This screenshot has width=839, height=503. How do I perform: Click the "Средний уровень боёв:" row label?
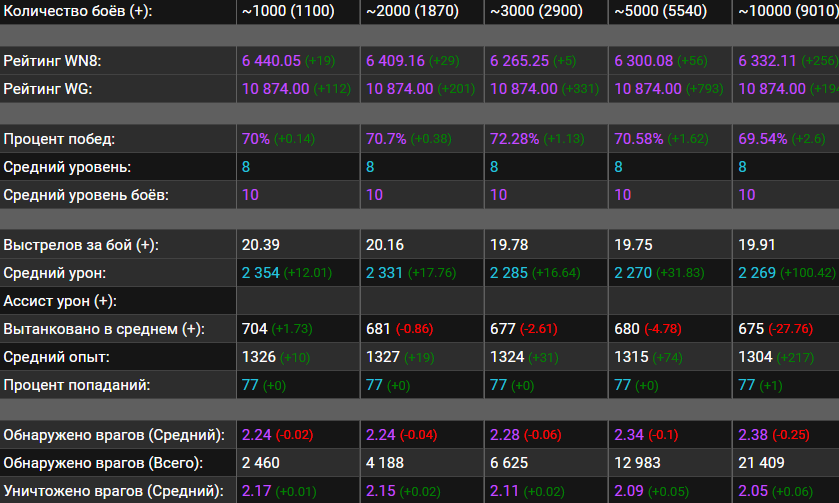coord(86,195)
